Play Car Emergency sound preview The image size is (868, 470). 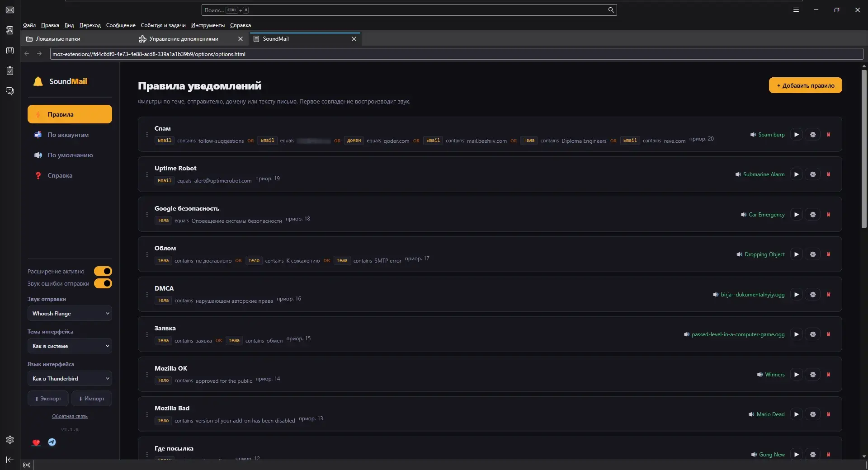tap(796, 215)
